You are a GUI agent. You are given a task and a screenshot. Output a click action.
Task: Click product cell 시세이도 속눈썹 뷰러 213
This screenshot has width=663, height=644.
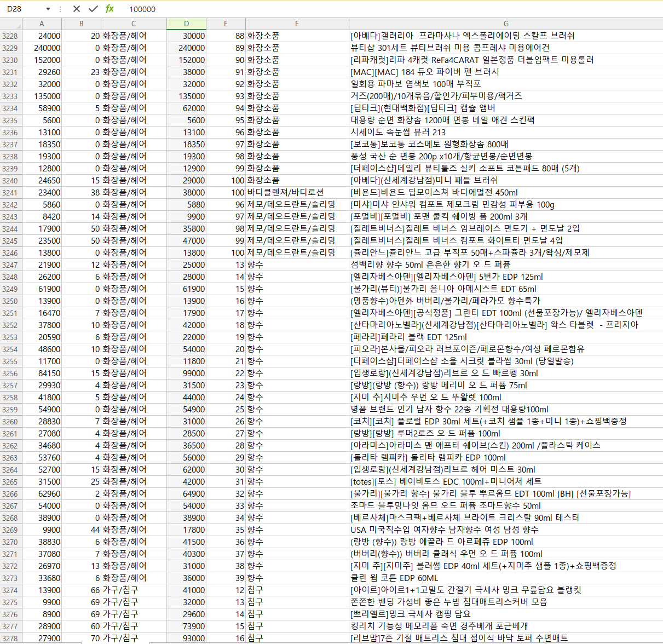(x=506, y=132)
